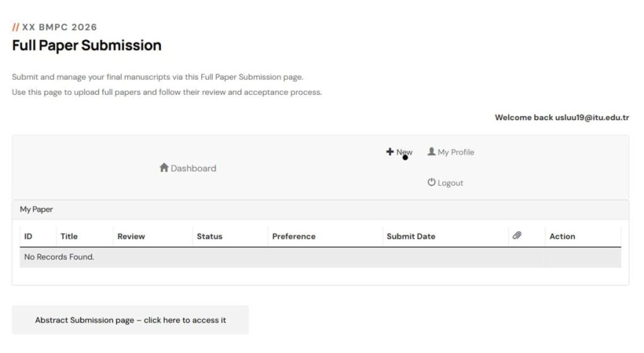Click the person icon beside My Profile

point(431,152)
